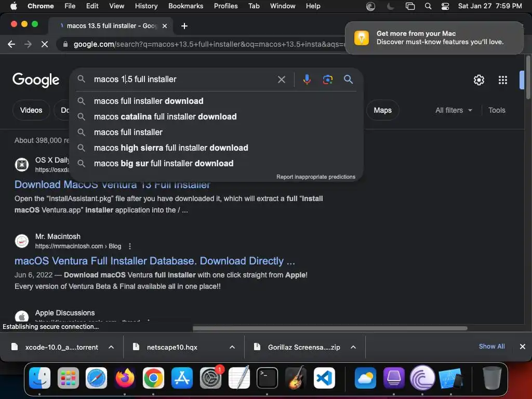Image resolution: width=532 pixels, height=399 pixels.
Task: Expand netscape10.hqx download options
Action: (x=232, y=347)
